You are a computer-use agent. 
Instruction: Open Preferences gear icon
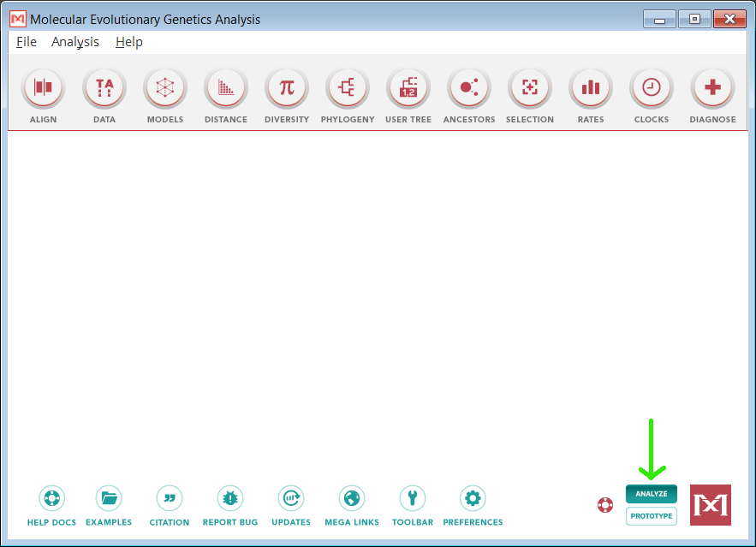[x=473, y=498]
